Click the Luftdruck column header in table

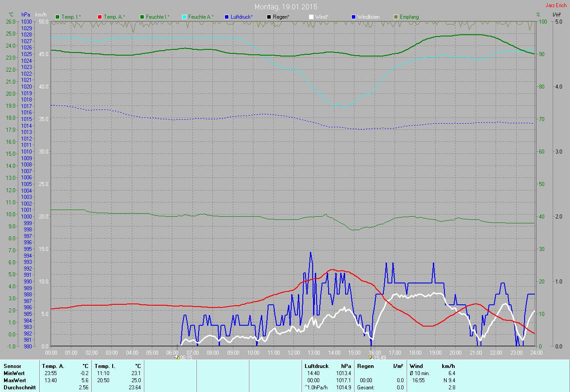tap(317, 366)
